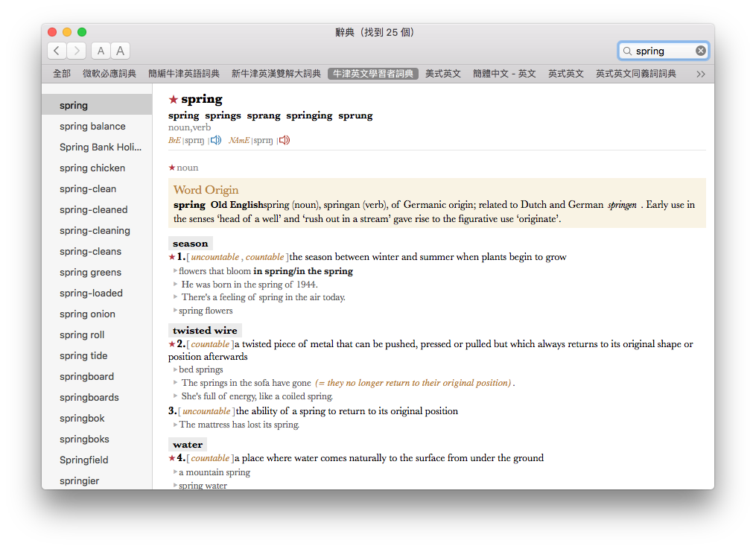
Task: Select 'spring-cleaned' in the sidebar
Action: 97,209
